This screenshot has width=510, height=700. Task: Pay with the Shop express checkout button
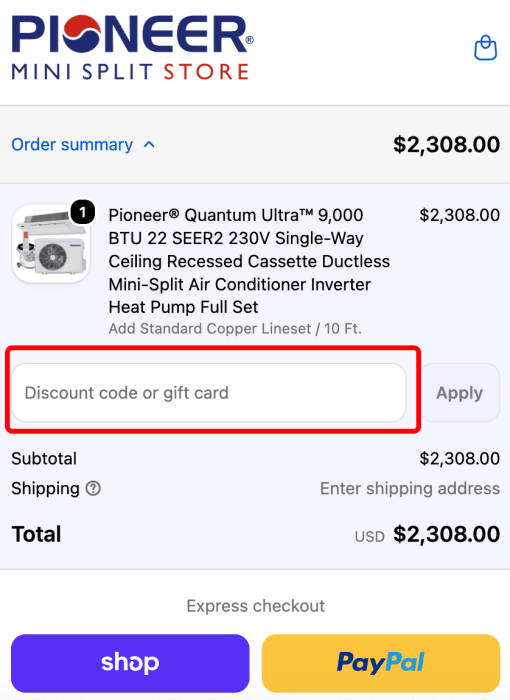click(130, 663)
